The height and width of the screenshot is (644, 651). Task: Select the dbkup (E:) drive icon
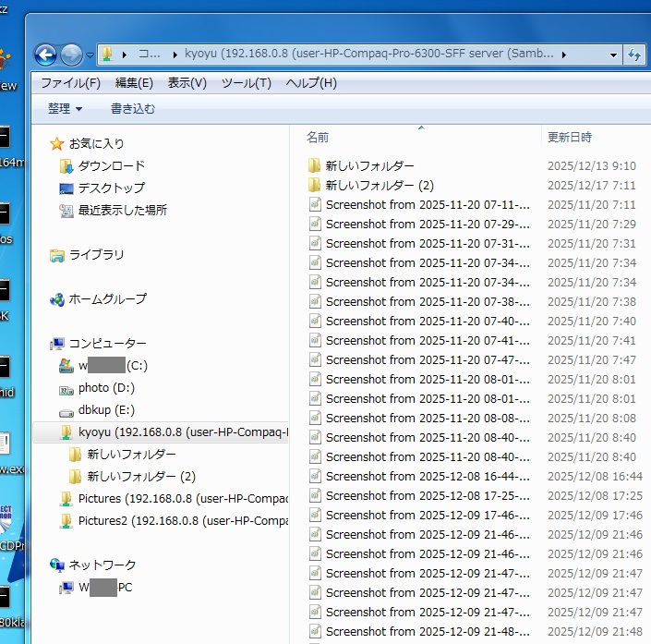[x=66, y=411]
